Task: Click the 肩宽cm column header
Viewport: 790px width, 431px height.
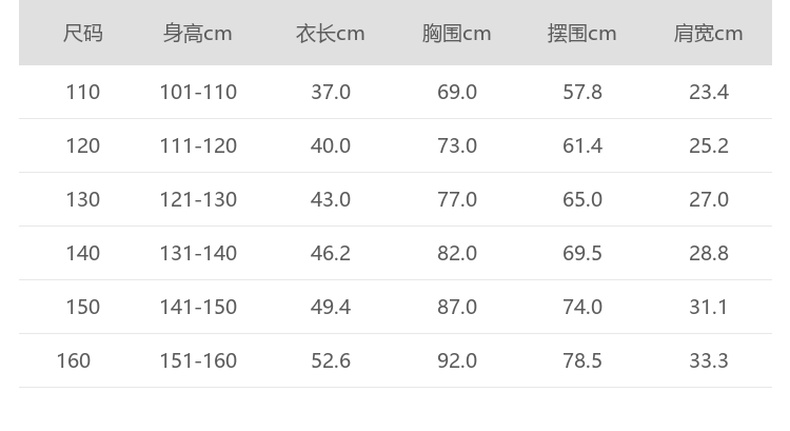Action: click(708, 34)
